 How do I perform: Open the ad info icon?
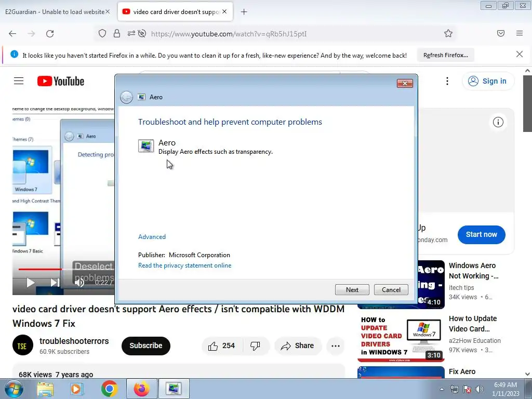[x=498, y=122]
